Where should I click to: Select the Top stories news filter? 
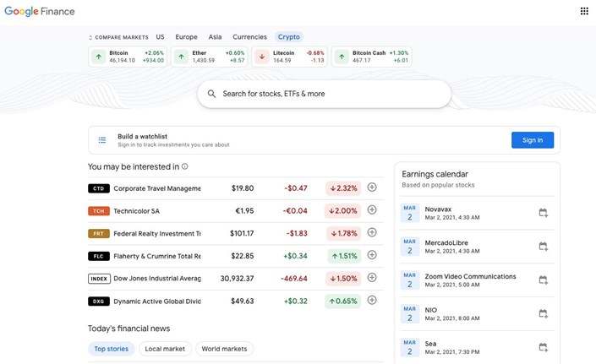(x=112, y=349)
